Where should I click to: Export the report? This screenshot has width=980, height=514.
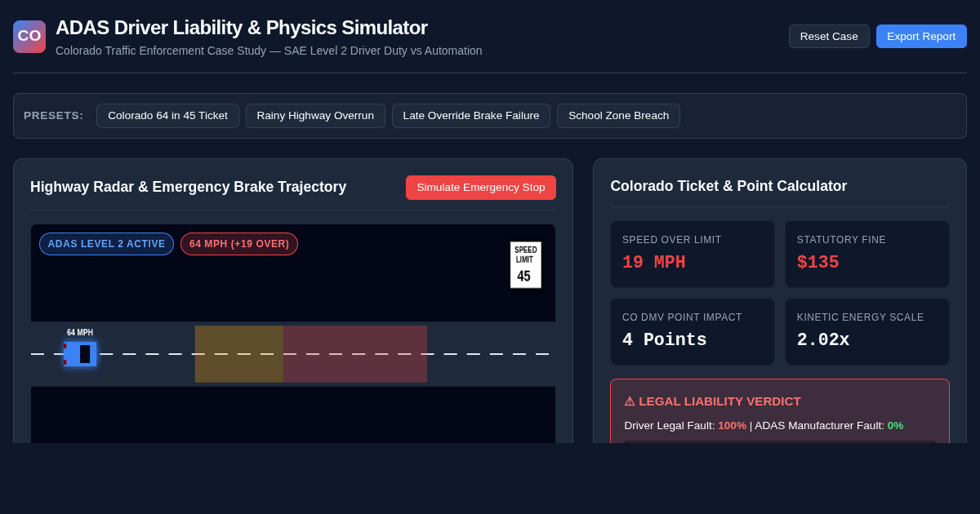coord(921,36)
